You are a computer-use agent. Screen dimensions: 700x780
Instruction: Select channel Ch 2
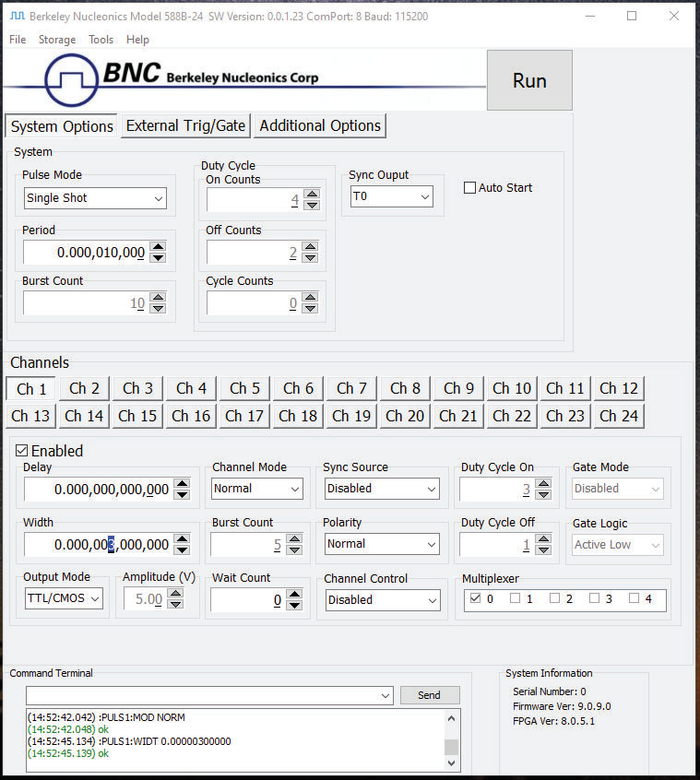[x=84, y=388]
